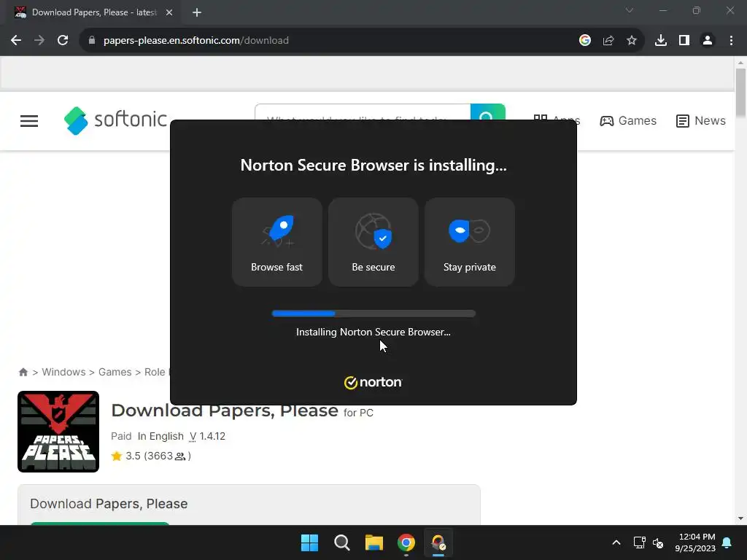Open the News section

(x=700, y=121)
